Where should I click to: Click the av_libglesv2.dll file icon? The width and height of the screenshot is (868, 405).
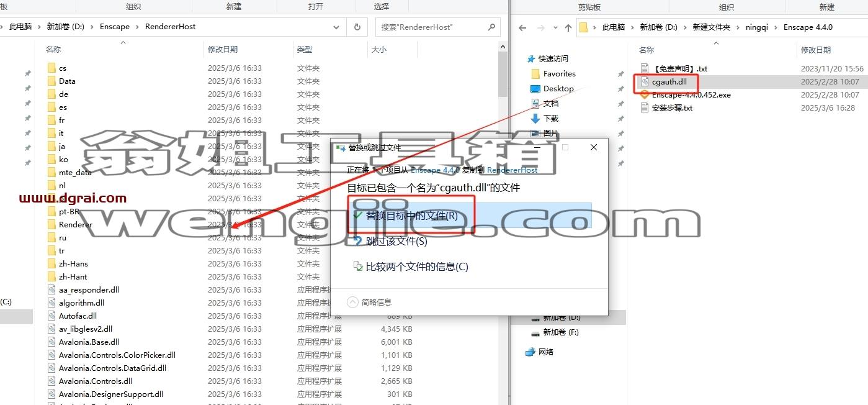coord(52,329)
